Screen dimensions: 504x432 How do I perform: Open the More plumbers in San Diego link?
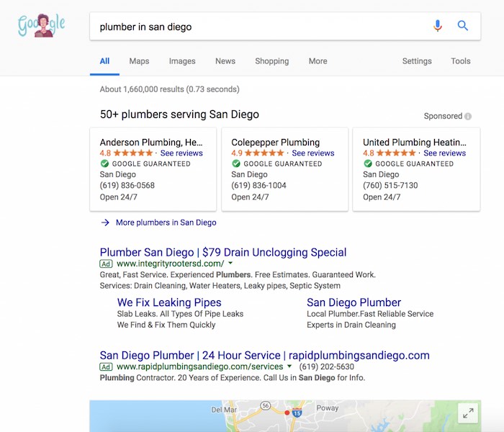[x=166, y=222]
